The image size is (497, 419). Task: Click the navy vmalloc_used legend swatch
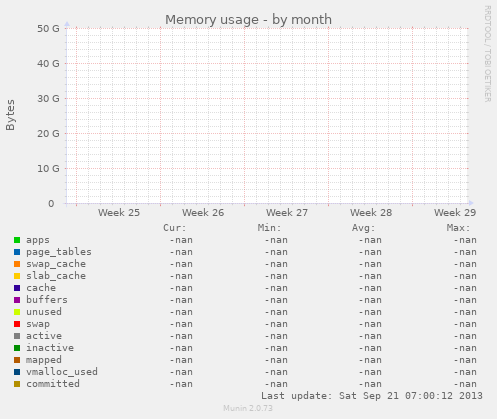[x=17, y=372]
